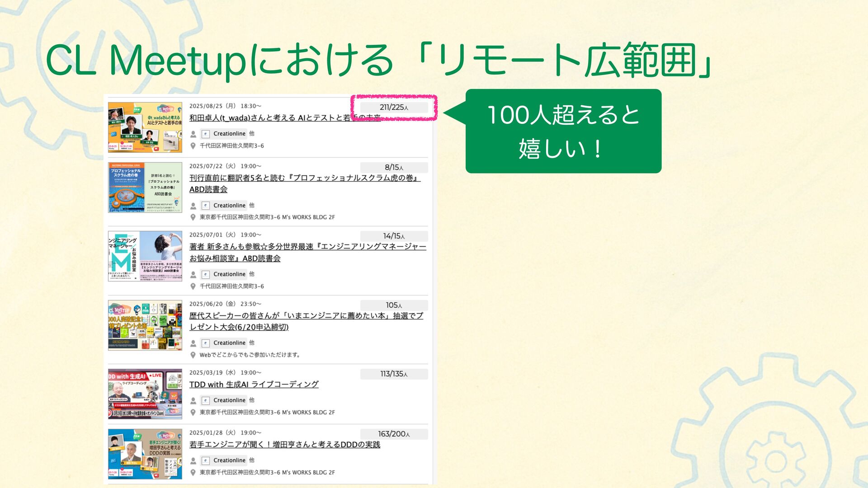Screen dimensions: 868x488
Task: Click thumbnail of エンジニアリングマネージャー event
Action: coord(145,256)
